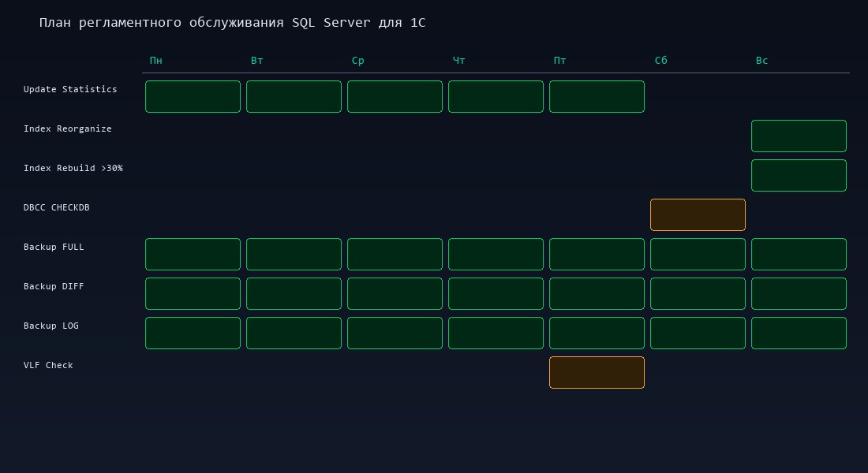Click the Чт column header
868x473 pixels.
458,60
